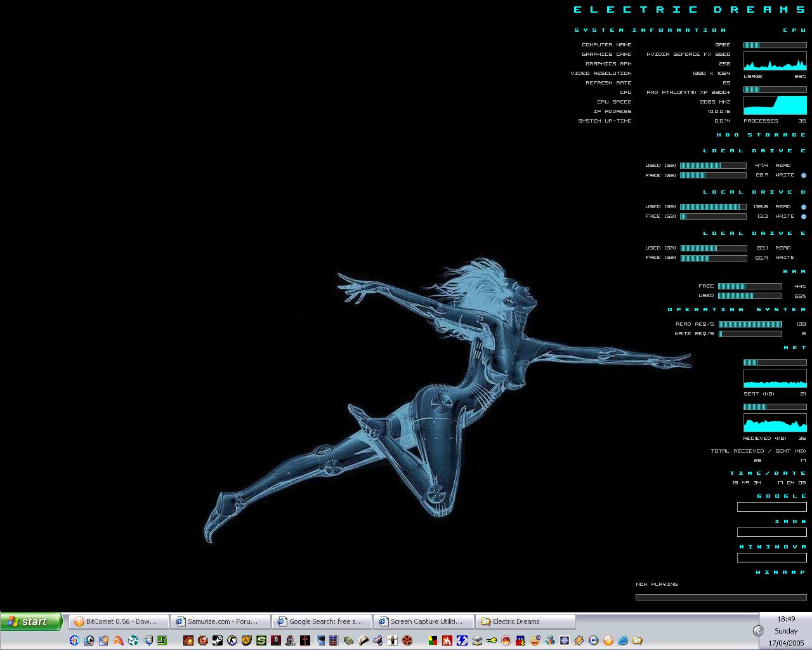The width and height of the screenshot is (812, 650).
Task: Click the Electric Dreams title text
Action: point(690,10)
